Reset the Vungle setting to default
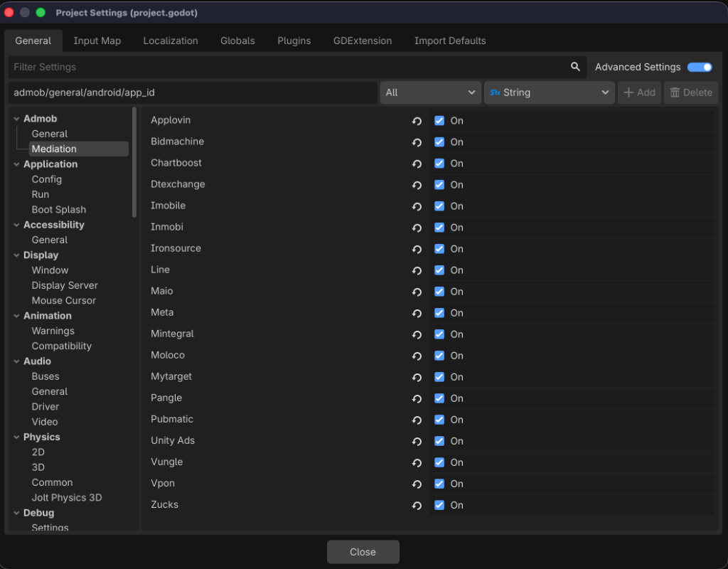This screenshot has height=569, width=728. coord(417,463)
